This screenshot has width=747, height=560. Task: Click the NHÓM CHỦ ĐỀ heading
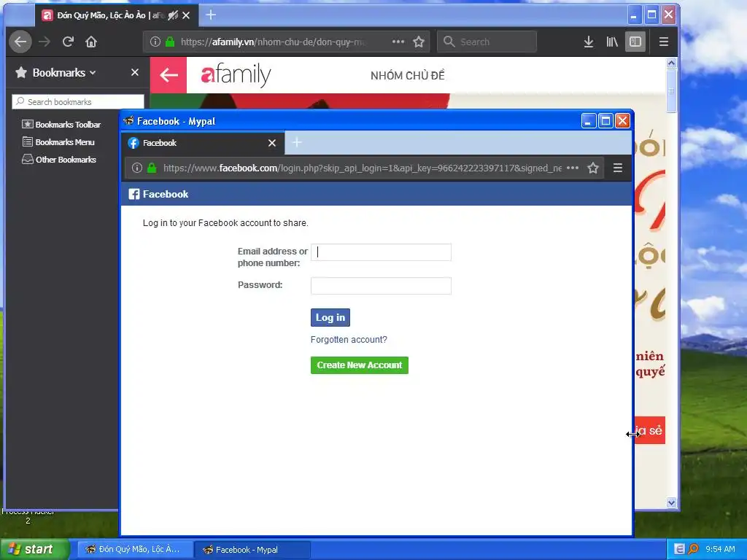tap(407, 75)
